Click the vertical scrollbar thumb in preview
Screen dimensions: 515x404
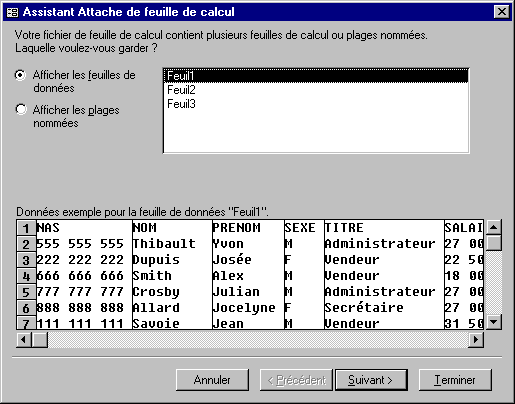494,243
